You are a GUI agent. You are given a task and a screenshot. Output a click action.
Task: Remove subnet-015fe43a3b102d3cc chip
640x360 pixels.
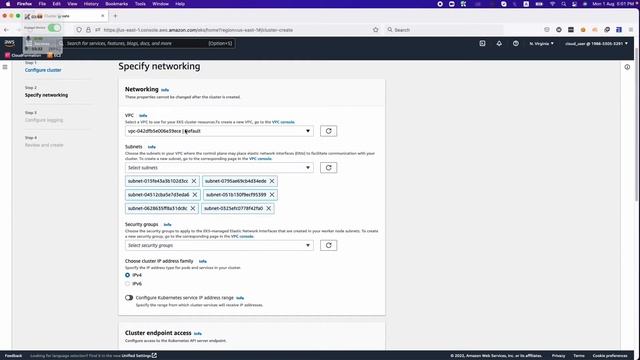(x=194, y=181)
